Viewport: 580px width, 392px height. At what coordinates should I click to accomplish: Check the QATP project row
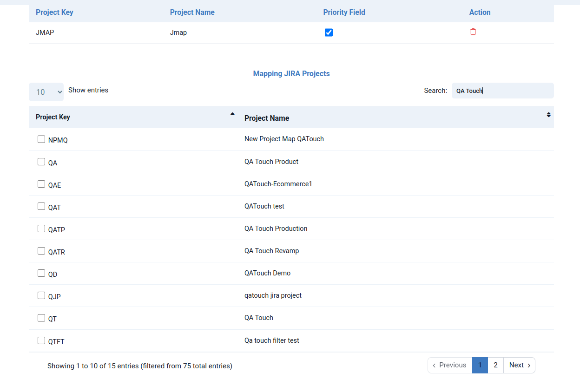point(41,229)
